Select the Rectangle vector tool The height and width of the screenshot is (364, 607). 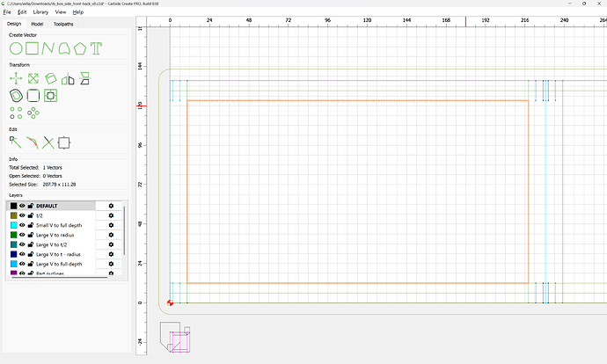(x=33, y=47)
